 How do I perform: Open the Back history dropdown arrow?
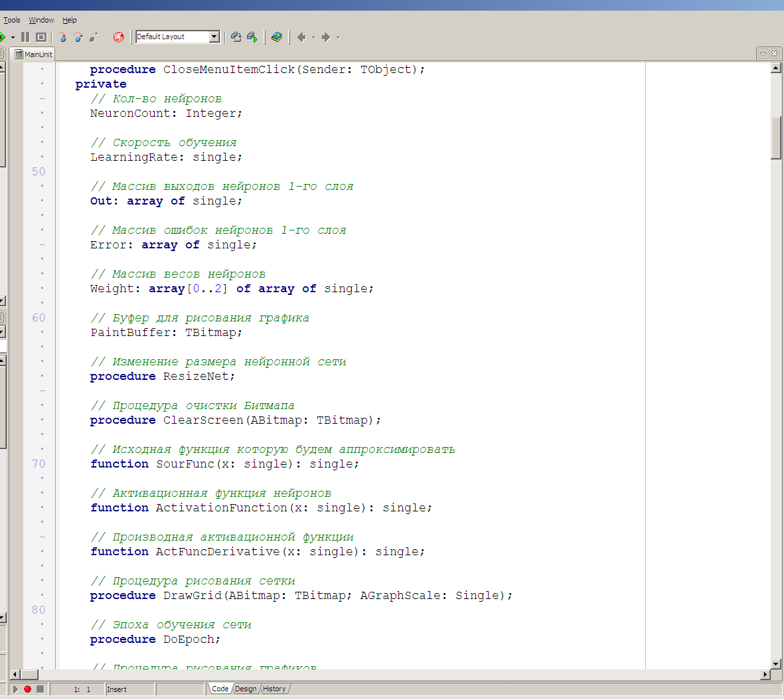pyautogui.click(x=313, y=38)
